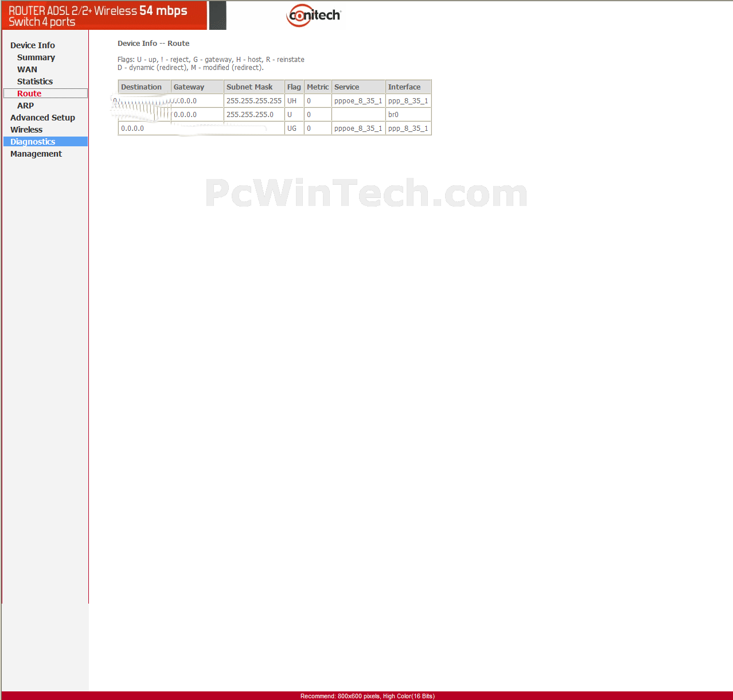Click the Flags legend text
Viewport: 733px width, 700px height.
click(211, 64)
